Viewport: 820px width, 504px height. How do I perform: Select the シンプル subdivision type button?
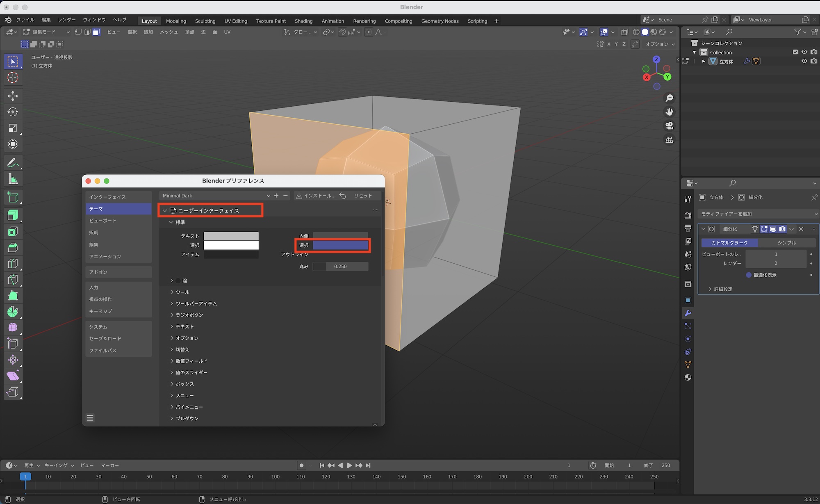pos(786,243)
